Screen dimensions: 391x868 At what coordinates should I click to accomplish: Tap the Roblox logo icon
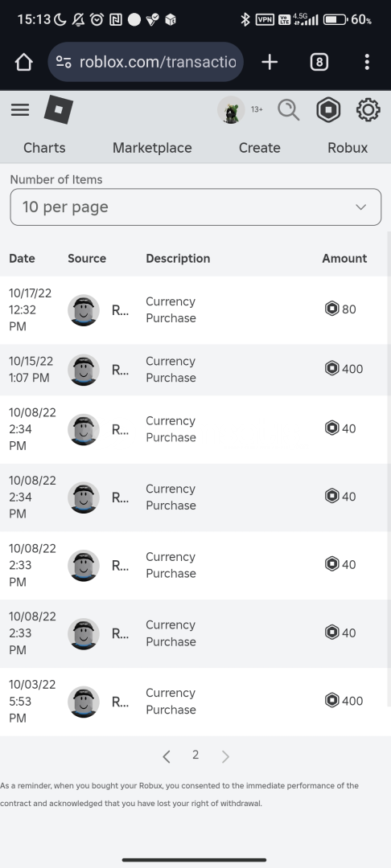coord(59,109)
